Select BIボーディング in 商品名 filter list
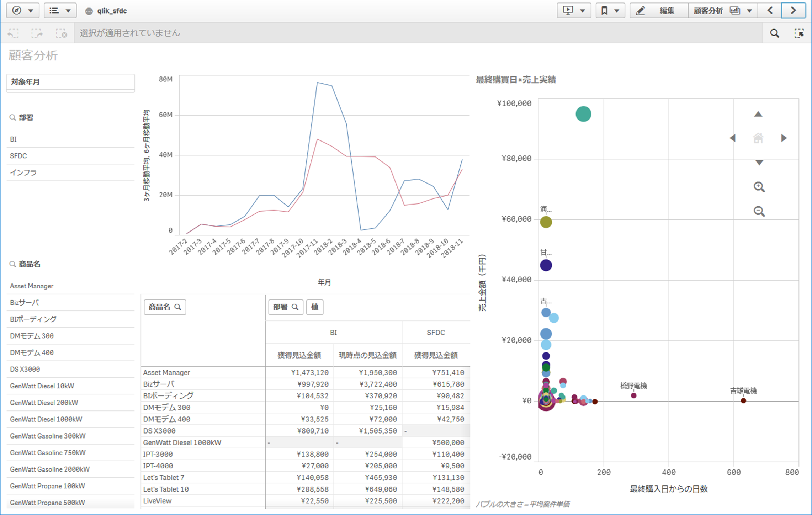Viewport: 812px width, 515px height. coord(70,319)
